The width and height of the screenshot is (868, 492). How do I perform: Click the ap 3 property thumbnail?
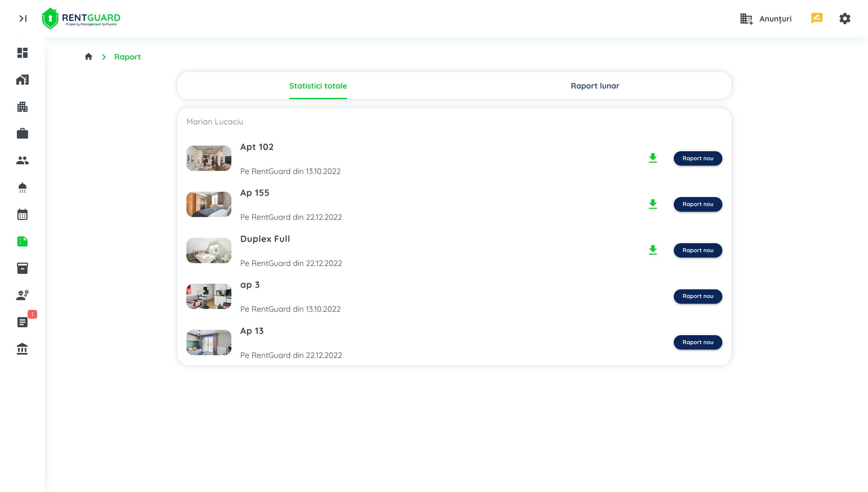click(209, 296)
